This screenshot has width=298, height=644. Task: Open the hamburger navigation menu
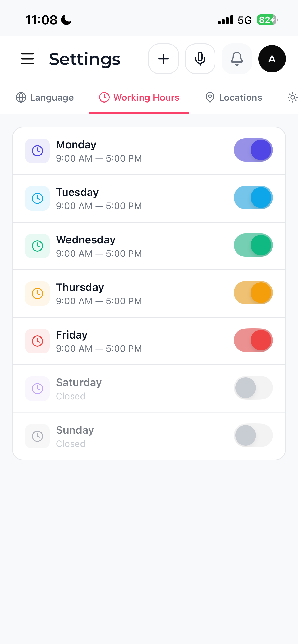[27, 59]
